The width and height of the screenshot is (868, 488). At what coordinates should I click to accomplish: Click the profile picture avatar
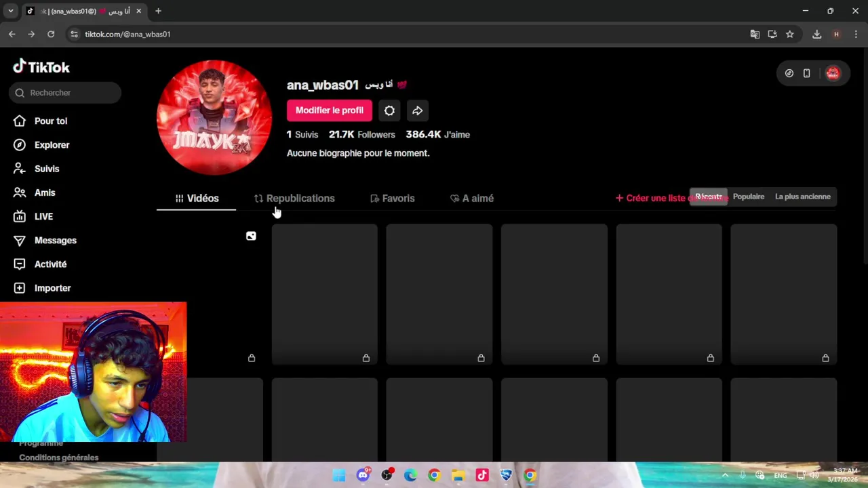click(214, 117)
